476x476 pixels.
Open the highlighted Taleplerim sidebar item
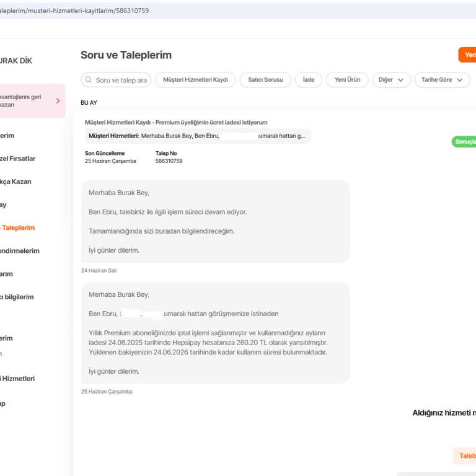point(19,227)
